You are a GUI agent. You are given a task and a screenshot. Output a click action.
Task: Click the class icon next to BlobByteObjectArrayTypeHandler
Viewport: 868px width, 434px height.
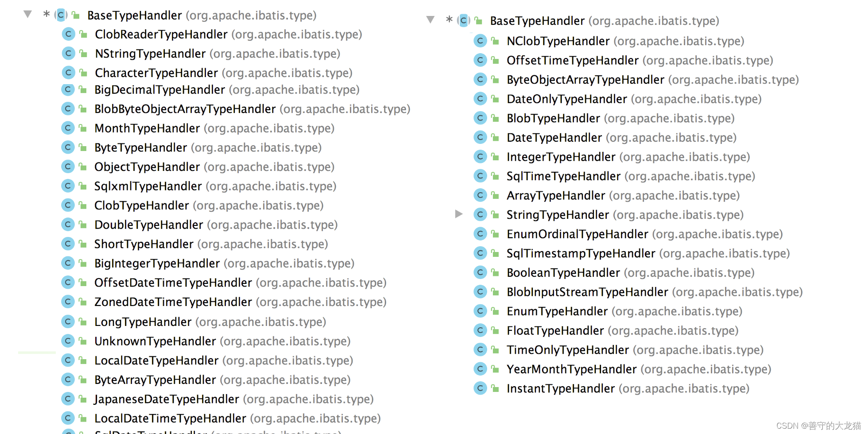68,108
